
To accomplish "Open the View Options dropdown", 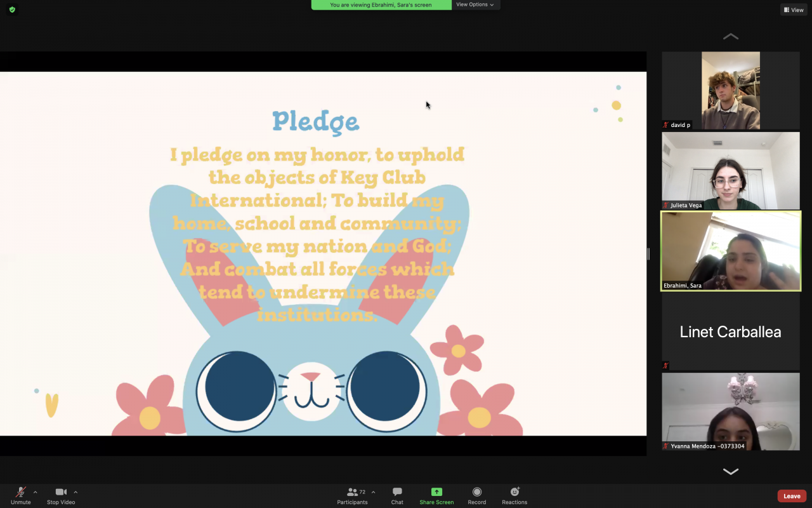I will pos(475,5).
